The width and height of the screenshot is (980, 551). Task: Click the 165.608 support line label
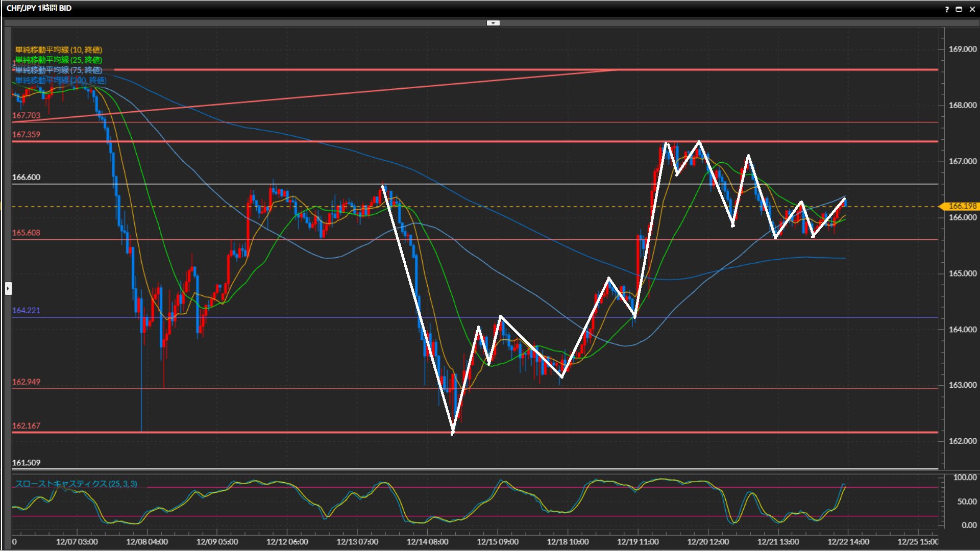pyautogui.click(x=26, y=233)
